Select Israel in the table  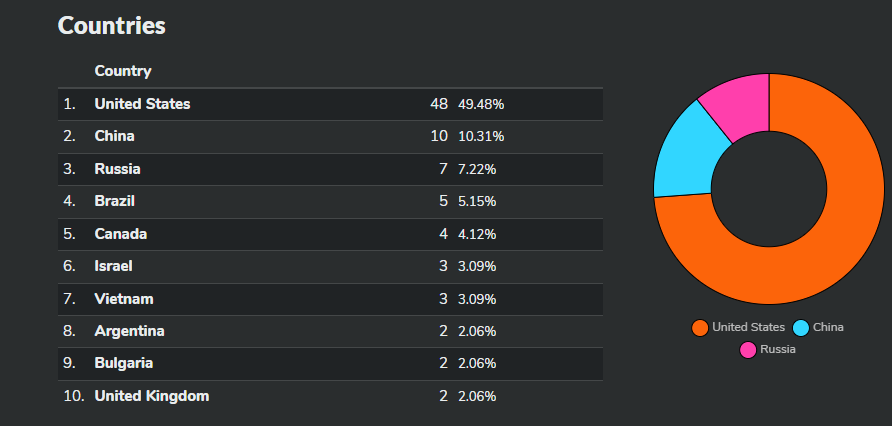[113, 266]
